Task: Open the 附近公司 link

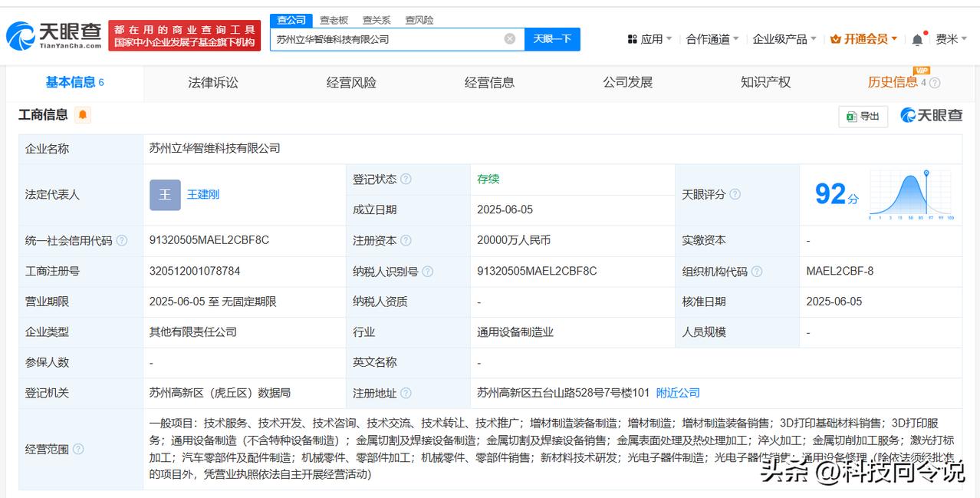Action: pyautogui.click(x=678, y=393)
